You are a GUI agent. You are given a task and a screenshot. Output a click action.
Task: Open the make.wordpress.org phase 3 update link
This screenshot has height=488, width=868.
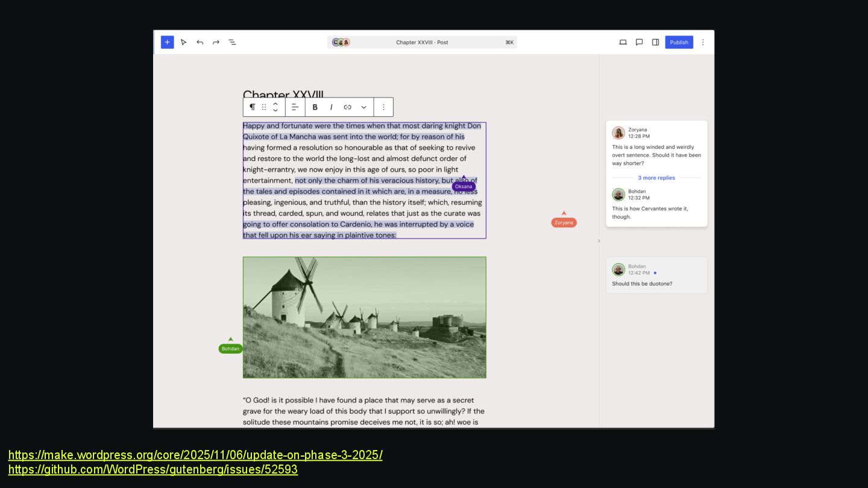tap(195, 455)
